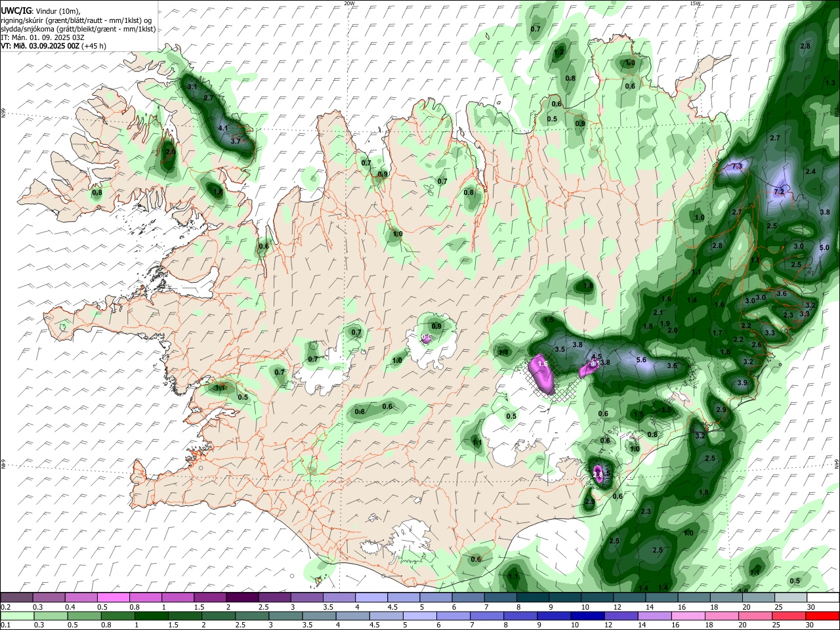Viewport: 840px width, 630px height.
Task: Pick the pale green swatch between 0.1 and 0.3
Action: [x=16, y=616]
